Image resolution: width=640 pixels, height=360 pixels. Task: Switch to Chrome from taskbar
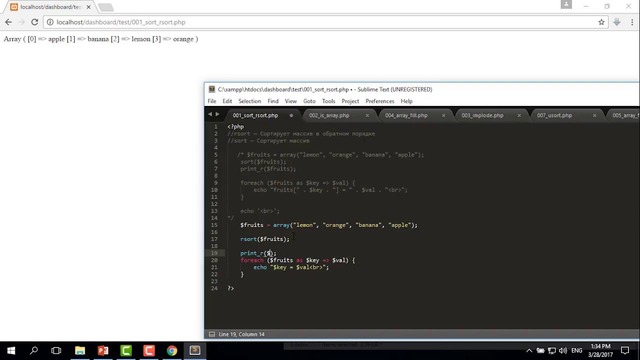pyautogui.click(x=172, y=351)
